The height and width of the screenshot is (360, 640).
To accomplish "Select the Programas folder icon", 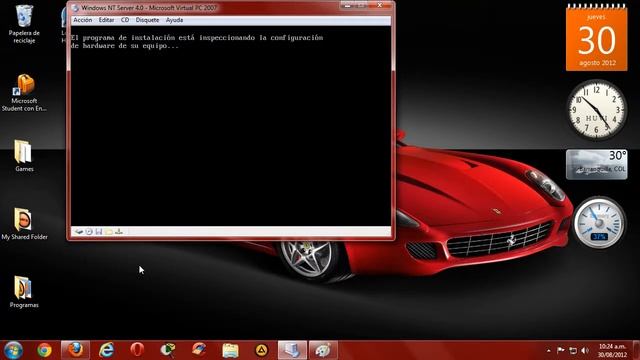I will point(24,291).
